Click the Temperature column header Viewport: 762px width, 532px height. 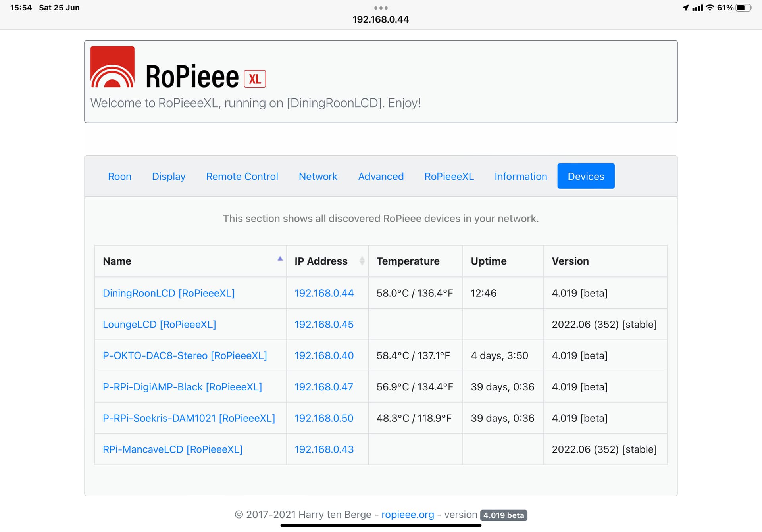point(416,261)
